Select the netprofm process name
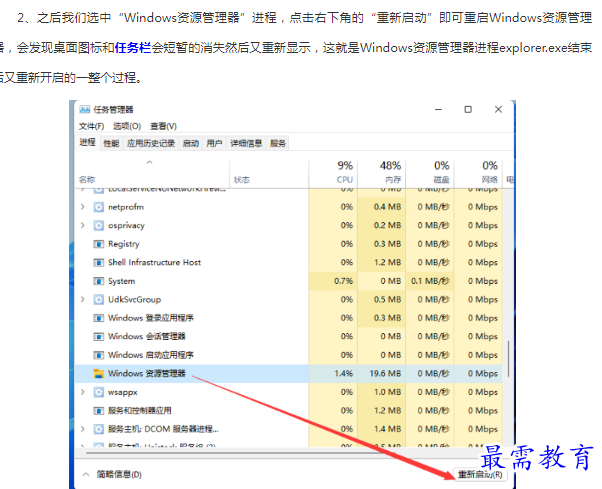This screenshot has width=602, height=489. (126, 207)
